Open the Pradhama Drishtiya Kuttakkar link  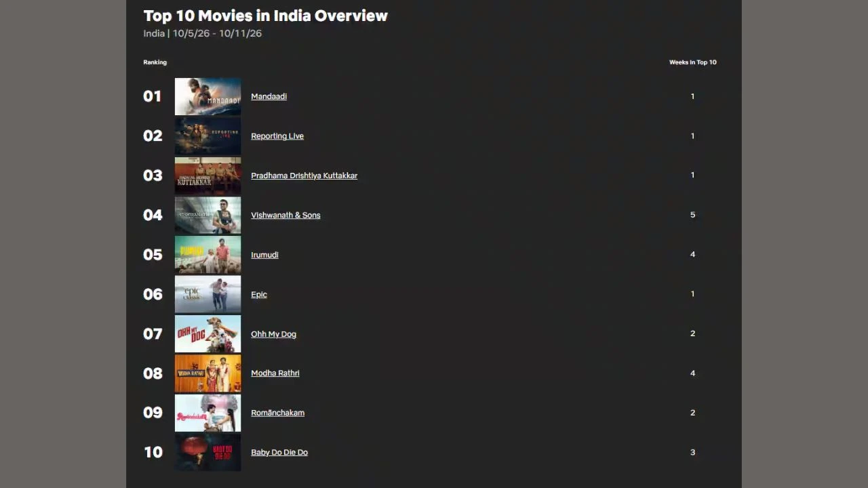pos(304,176)
